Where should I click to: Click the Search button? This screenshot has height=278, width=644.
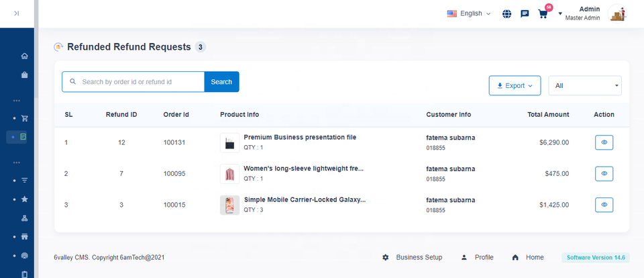[x=221, y=82]
